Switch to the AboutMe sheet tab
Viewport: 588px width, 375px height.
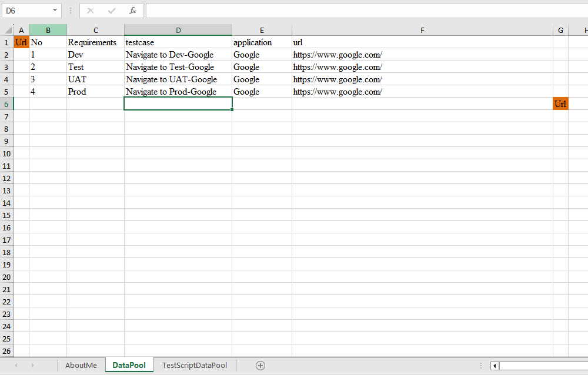click(81, 366)
